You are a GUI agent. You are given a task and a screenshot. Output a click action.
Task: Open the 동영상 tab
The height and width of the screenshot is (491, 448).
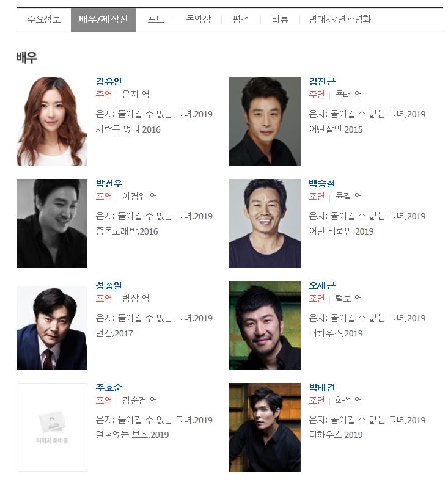(198, 20)
